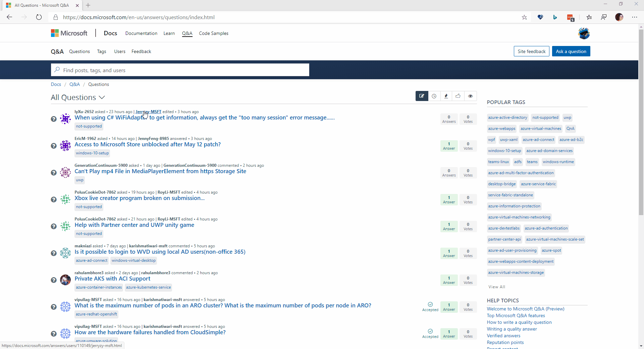The image size is (644, 349).
Task: Click the scrollbar down arrow
Action: click(x=641, y=346)
